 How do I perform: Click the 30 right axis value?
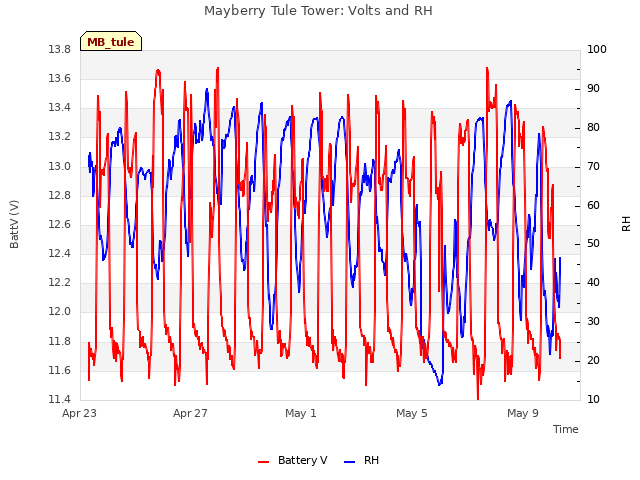pos(593,322)
